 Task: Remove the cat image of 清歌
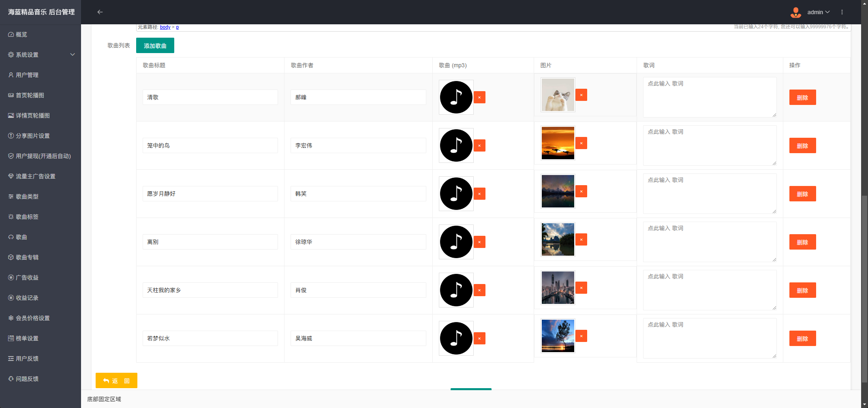(581, 95)
